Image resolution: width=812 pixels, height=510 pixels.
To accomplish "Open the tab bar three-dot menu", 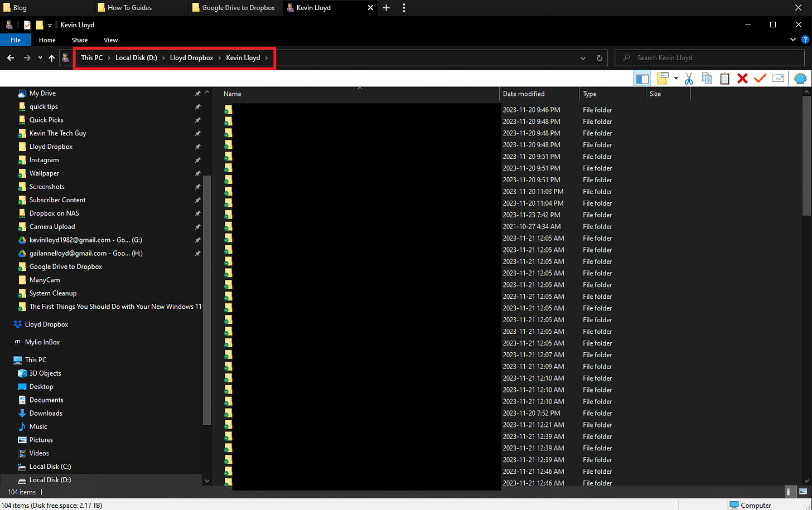I will pos(404,8).
